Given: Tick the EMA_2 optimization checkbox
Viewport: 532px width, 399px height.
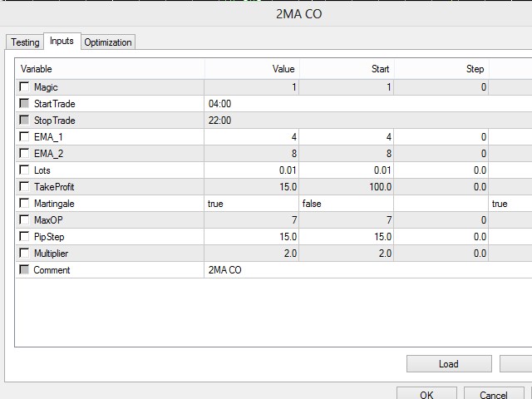Looking at the screenshot, I should [x=24, y=153].
